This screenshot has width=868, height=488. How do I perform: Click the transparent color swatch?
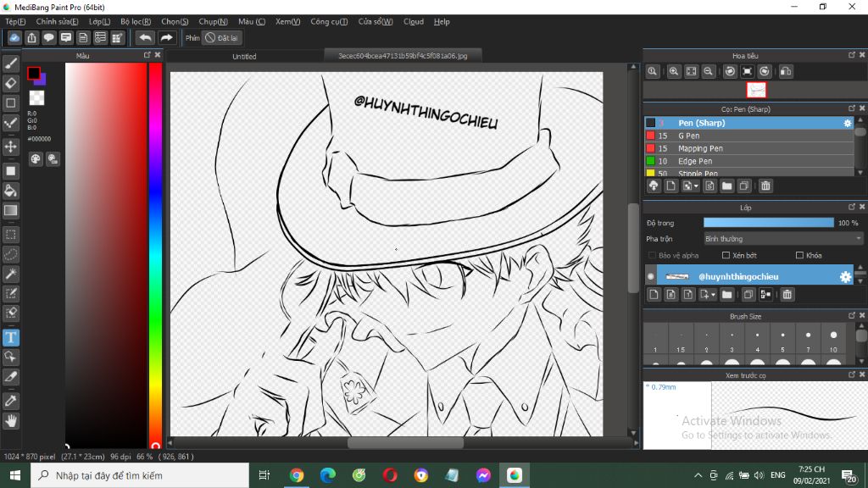pos(37,98)
